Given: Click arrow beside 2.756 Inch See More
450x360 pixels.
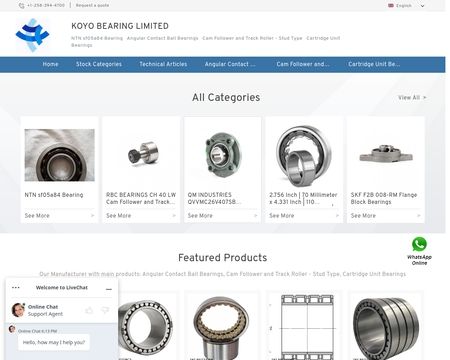Looking at the screenshot, I should point(337,216).
